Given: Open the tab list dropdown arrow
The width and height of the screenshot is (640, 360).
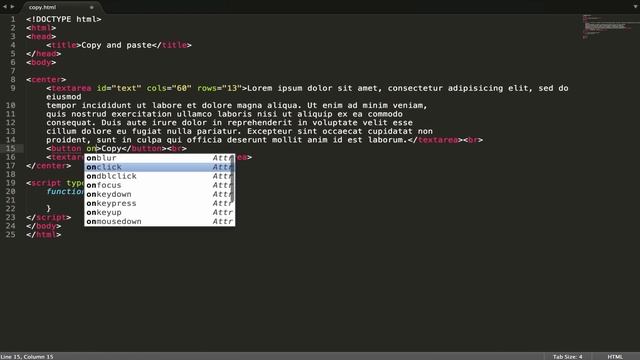Looking at the screenshot, I should (x=636, y=7).
